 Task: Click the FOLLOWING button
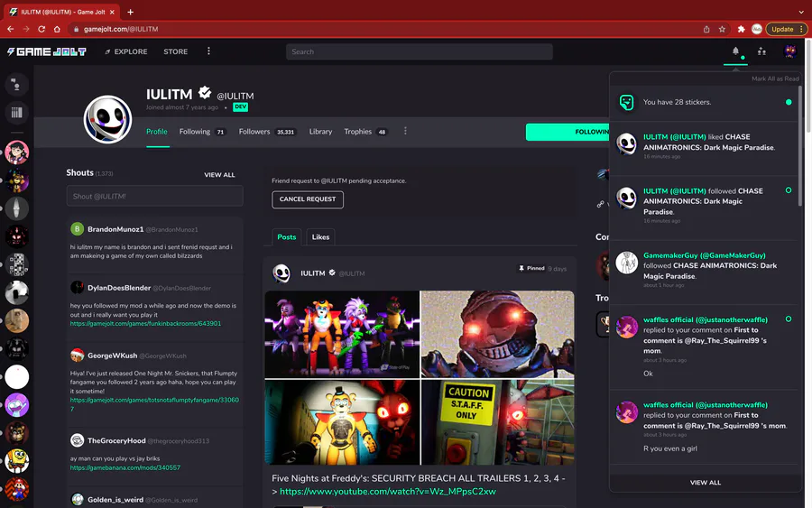pos(567,132)
